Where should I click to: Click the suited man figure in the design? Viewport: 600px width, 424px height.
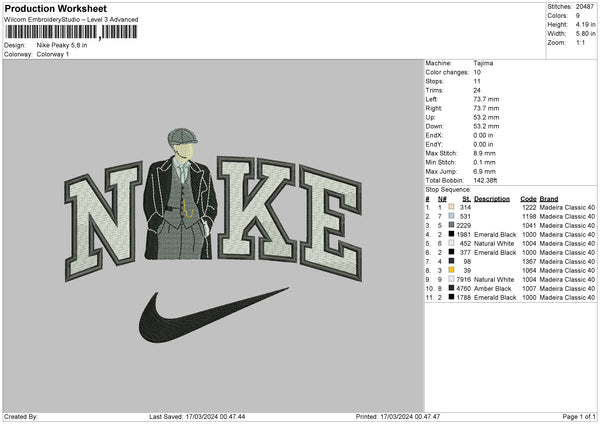click(x=182, y=200)
